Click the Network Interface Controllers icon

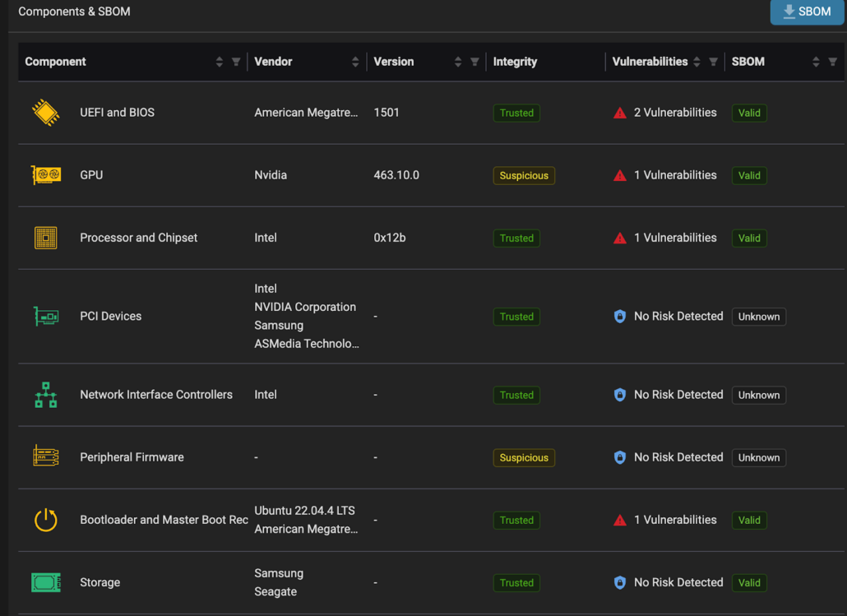(x=45, y=395)
